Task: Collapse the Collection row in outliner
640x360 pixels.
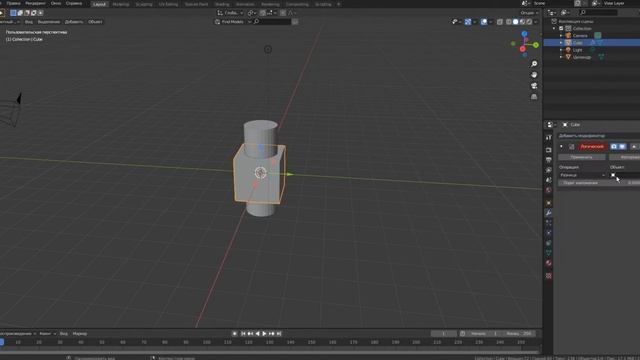Action: (554, 29)
